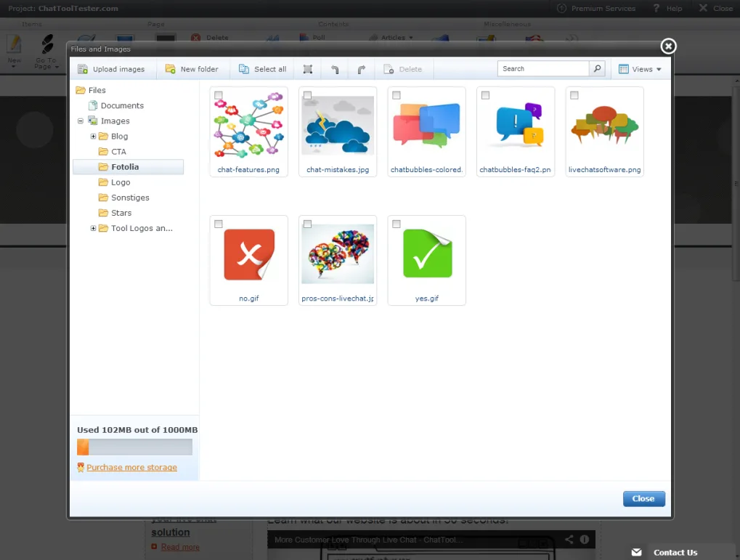Click the no.gif file name

tap(248, 299)
